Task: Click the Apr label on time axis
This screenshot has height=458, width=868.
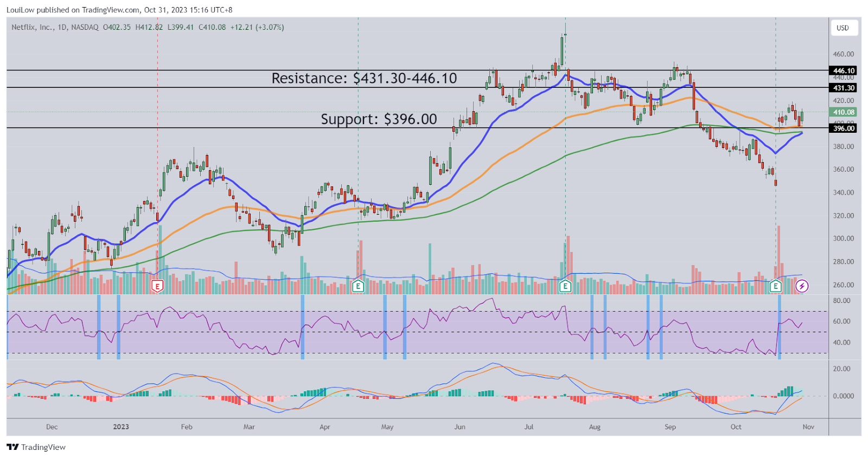Action: [325, 427]
